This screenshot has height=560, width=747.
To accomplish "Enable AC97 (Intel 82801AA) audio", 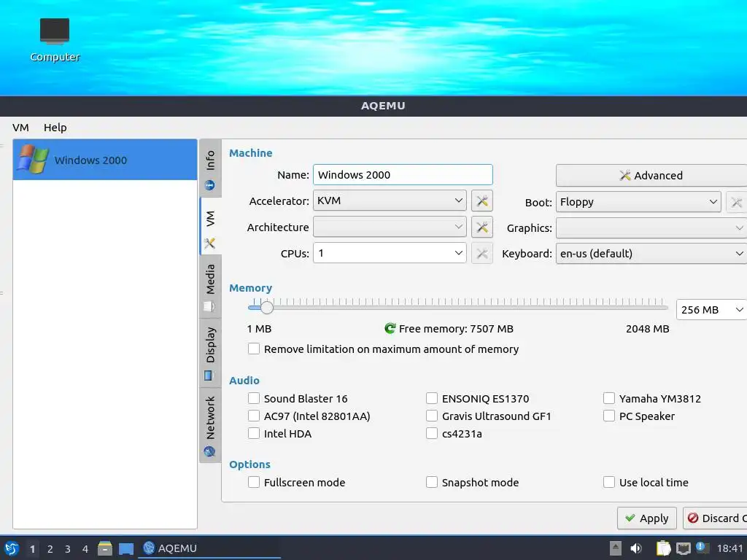I will [254, 416].
